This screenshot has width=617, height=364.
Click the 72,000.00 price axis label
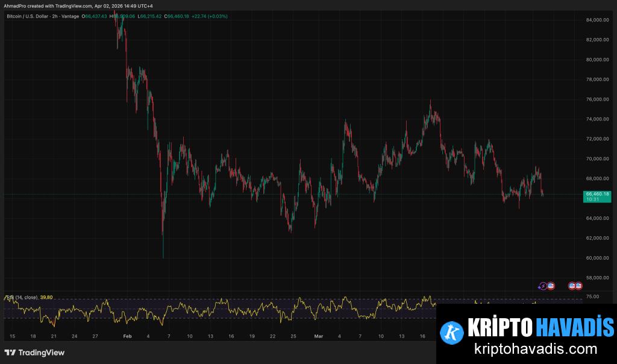pos(597,139)
